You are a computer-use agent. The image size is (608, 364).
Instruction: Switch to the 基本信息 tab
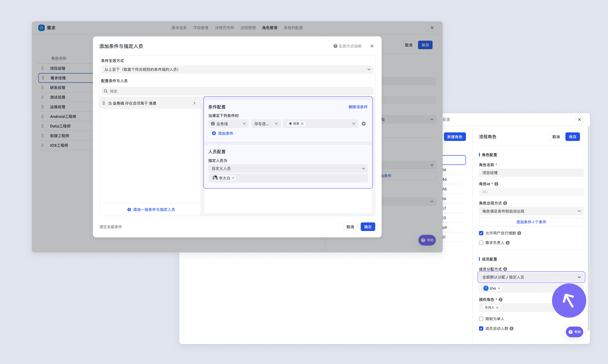[x=179, y=28]
